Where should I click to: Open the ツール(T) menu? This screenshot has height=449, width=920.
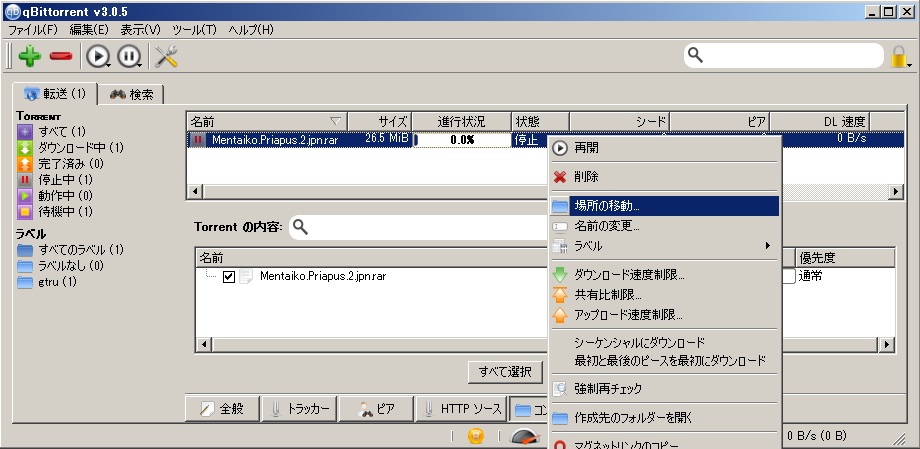[195, 30]
